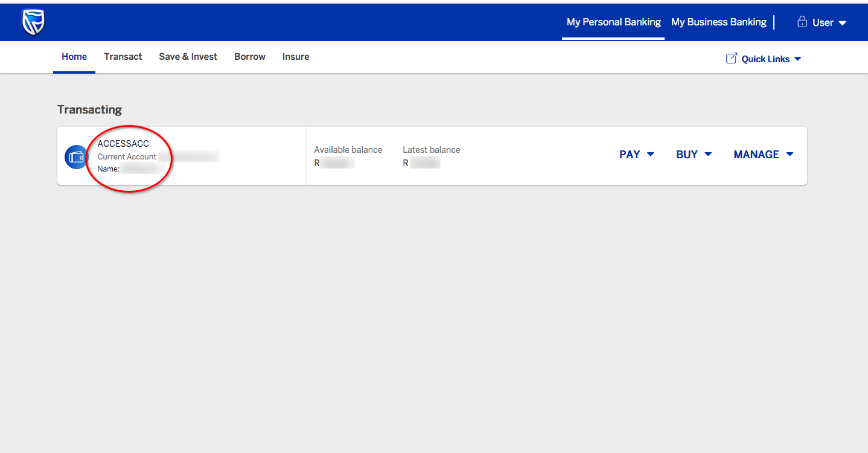Screen dimensions: 868x453
Task: Switch to My Business Banking
Action: (718, 22)
